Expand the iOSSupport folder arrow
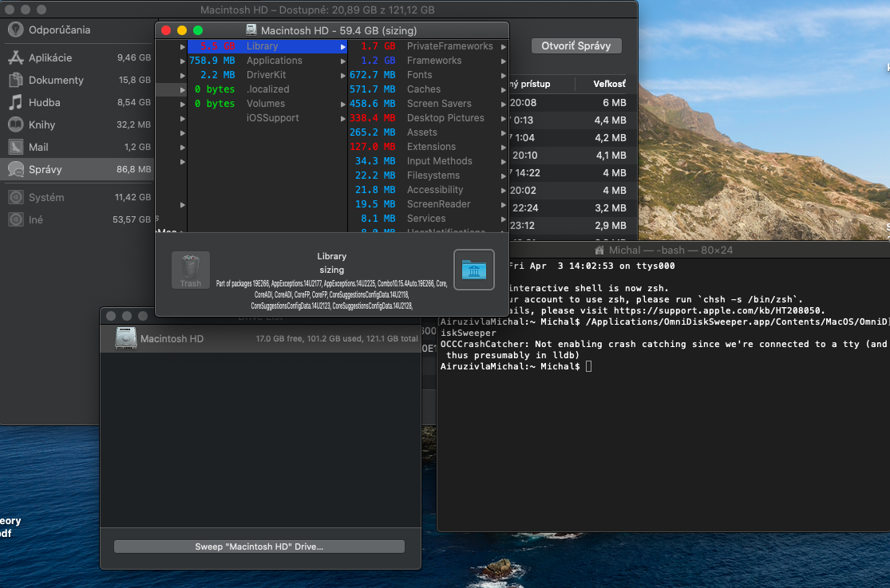Screen dimensions: 890x588 click(x=343, y=118)
